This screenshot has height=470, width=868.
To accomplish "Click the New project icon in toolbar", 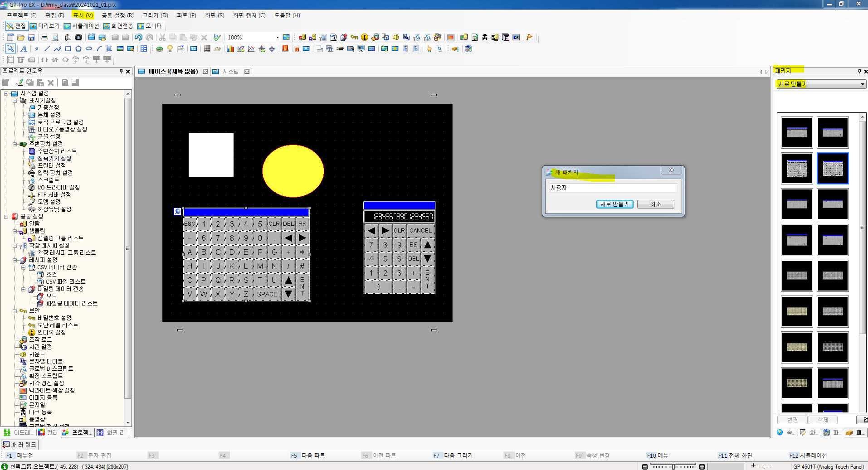I will pyautogui.click(x=10, y=37).
